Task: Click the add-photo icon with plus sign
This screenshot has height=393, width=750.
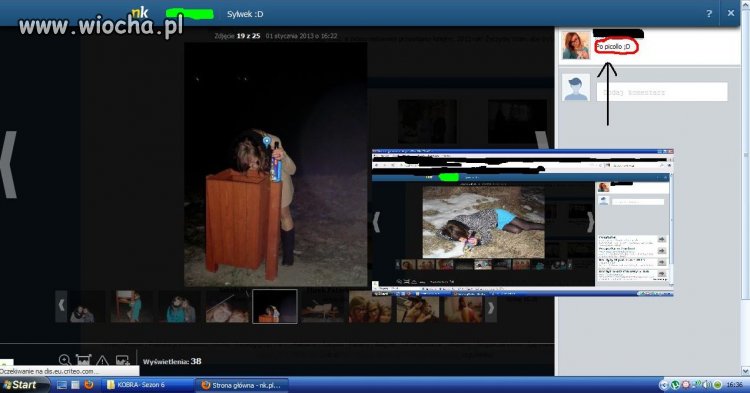Action: pos(122,361)
